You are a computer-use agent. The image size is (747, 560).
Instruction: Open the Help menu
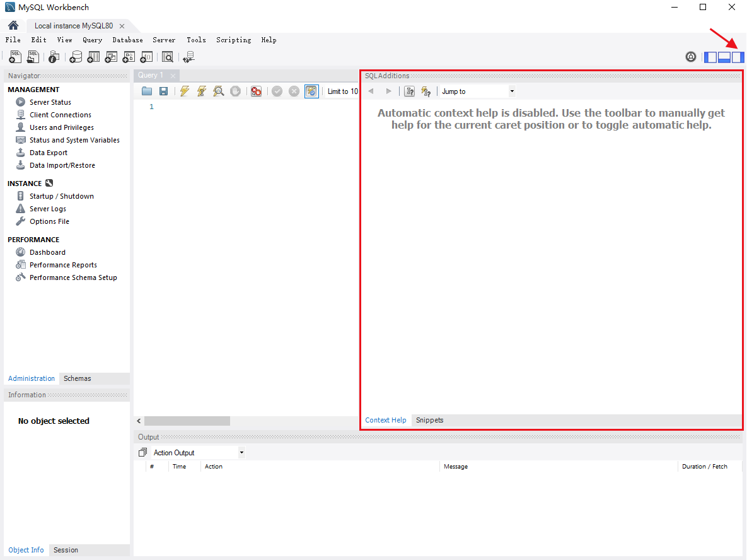point(269,40)
